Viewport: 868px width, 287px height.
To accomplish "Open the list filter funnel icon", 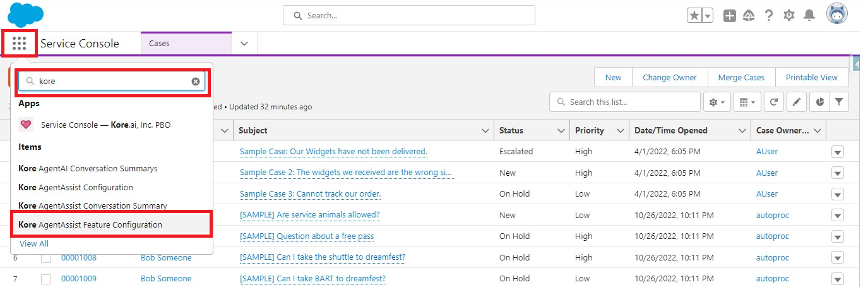I will (839, 102).
